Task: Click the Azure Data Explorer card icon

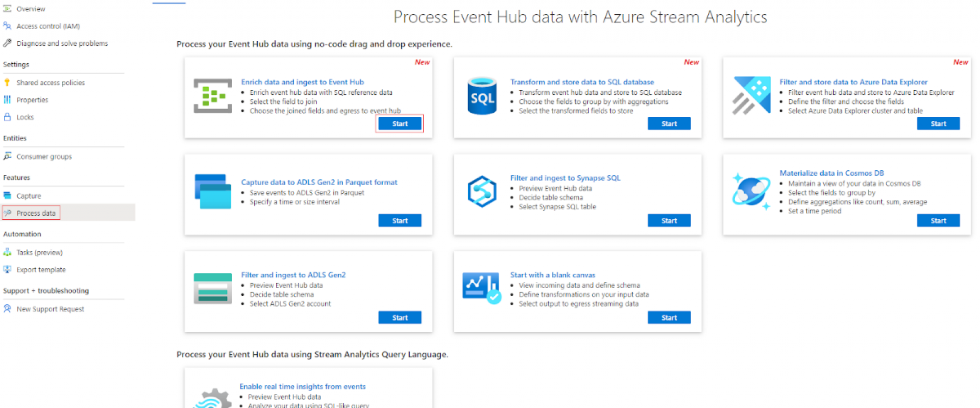Action: click(751, 95)
